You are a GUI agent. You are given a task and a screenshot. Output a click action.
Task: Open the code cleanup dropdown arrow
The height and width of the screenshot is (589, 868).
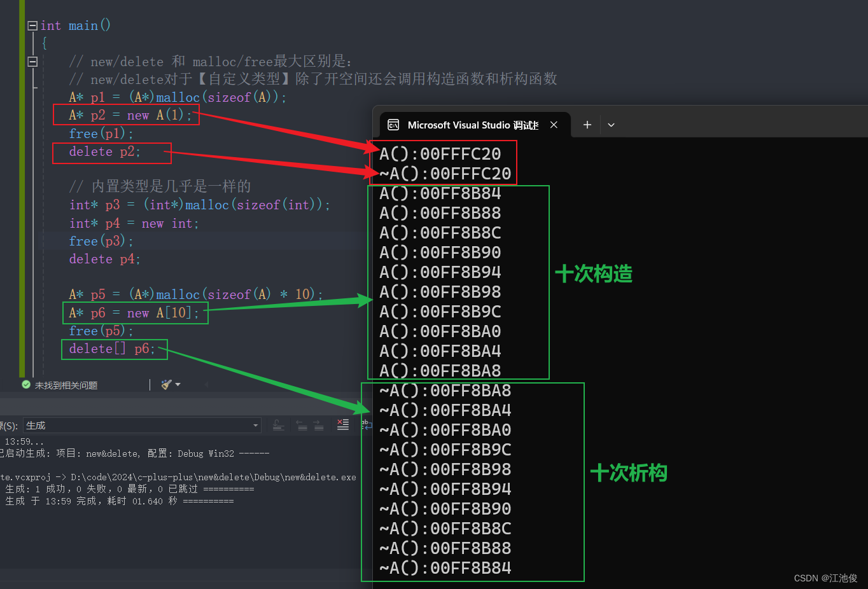tap(178, 384)
